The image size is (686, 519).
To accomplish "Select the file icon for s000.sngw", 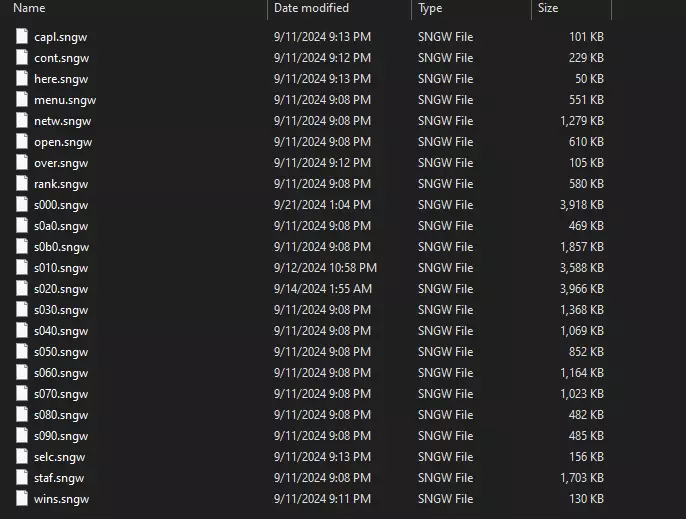I will [x=23, y=205].
